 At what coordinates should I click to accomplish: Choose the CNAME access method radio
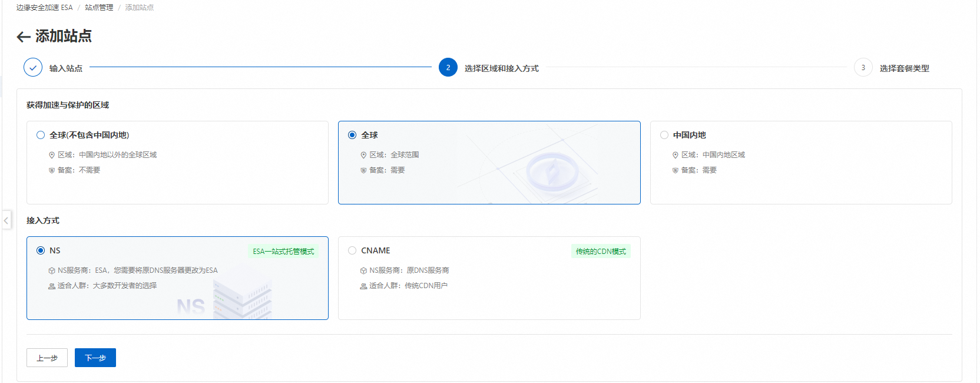pyautogui.click(x=352, y=250)
